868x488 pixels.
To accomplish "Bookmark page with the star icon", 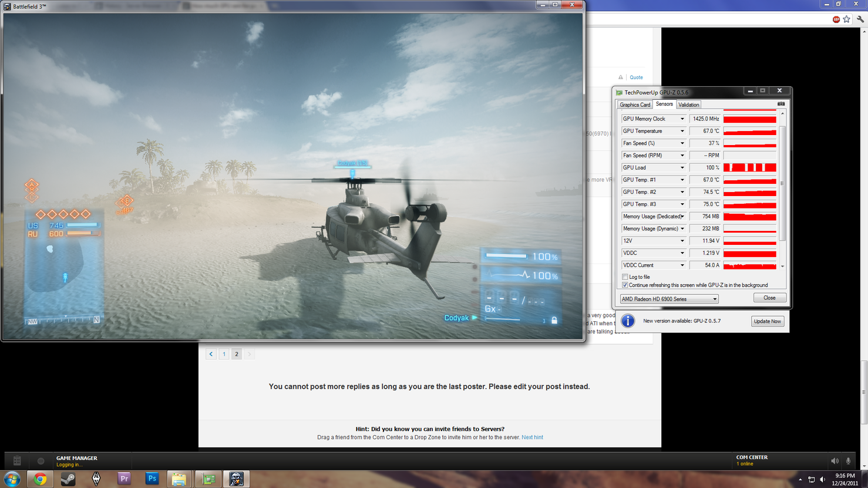I will tap(846, 19).
